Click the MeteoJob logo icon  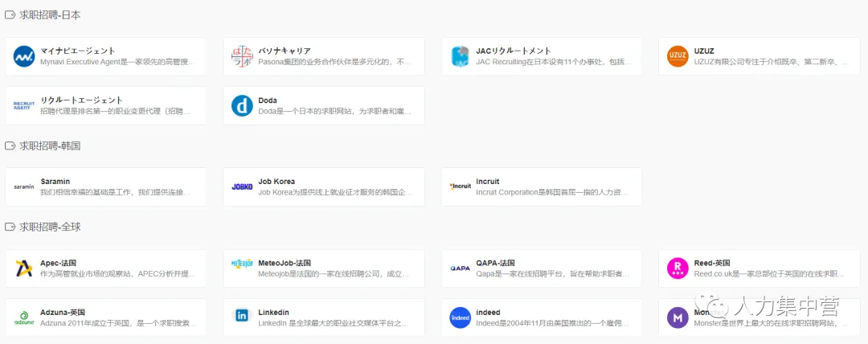242,264
